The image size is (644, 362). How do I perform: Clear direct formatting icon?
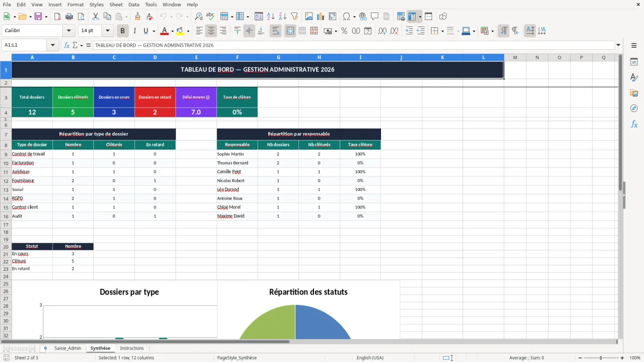click(x=149, y=17)
